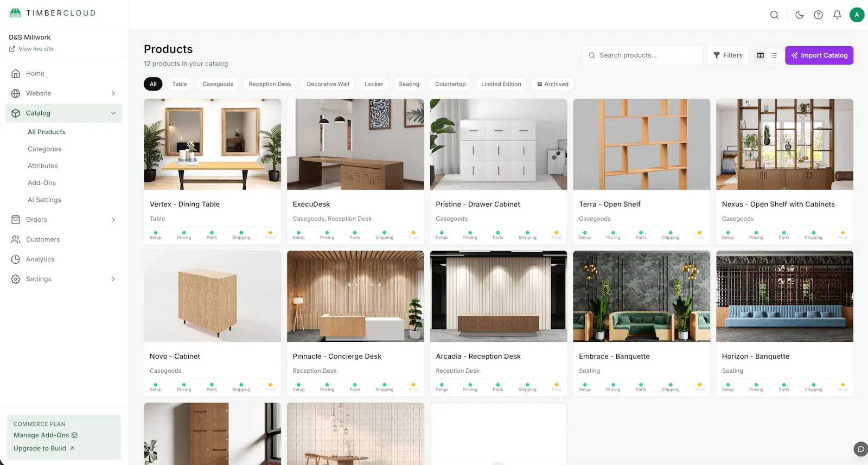Filter products by Limited Edition

coord(501,84)
